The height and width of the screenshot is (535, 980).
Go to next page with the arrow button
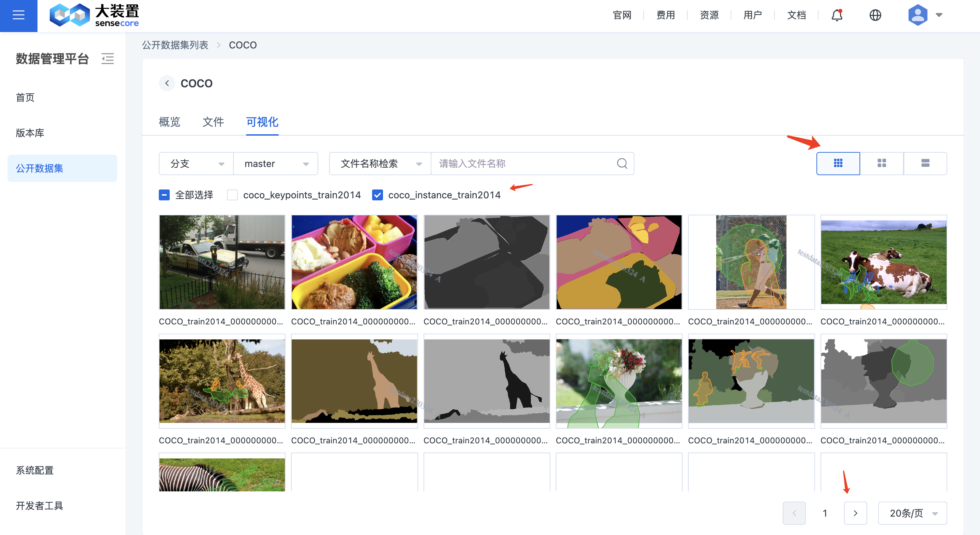pos(855,513)
